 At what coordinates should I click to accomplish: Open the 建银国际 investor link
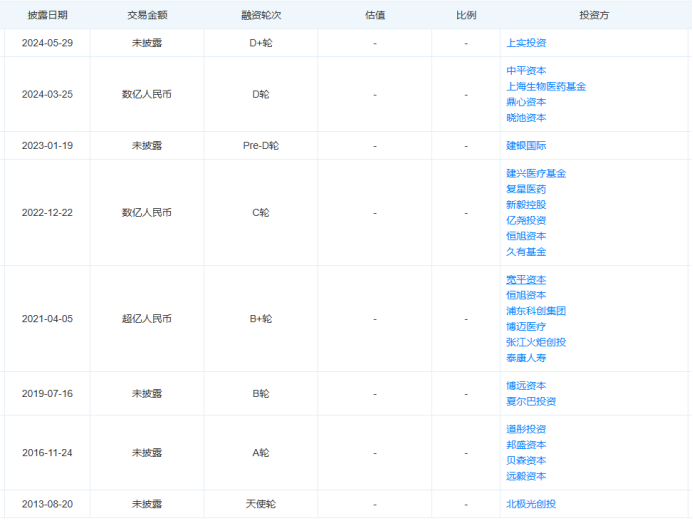526,146
